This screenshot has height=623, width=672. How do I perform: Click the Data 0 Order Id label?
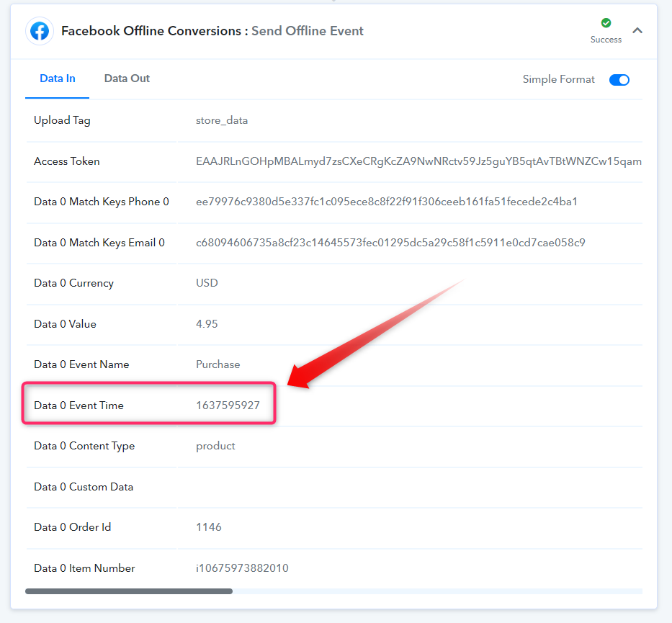pos(73,527)
